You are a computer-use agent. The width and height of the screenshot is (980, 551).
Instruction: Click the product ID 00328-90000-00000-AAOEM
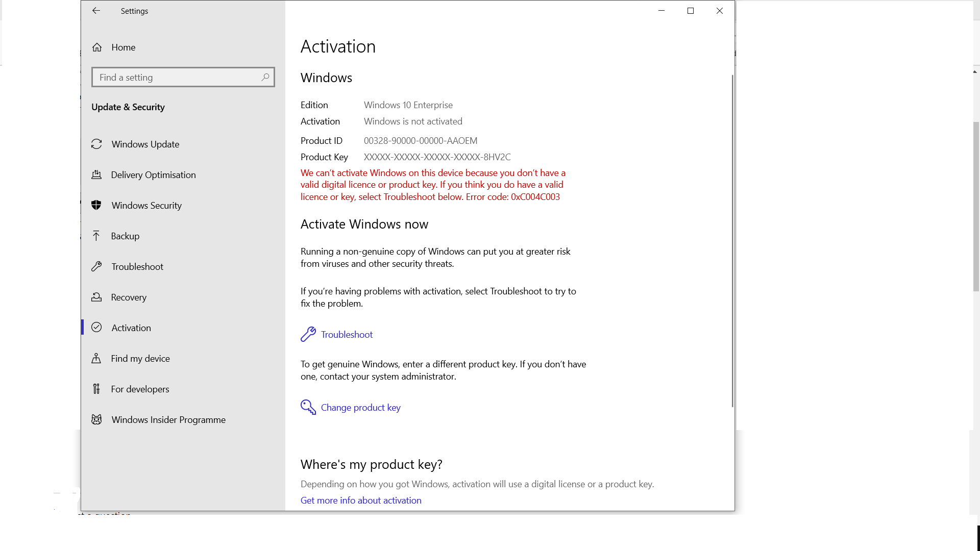tap(421, 140)
